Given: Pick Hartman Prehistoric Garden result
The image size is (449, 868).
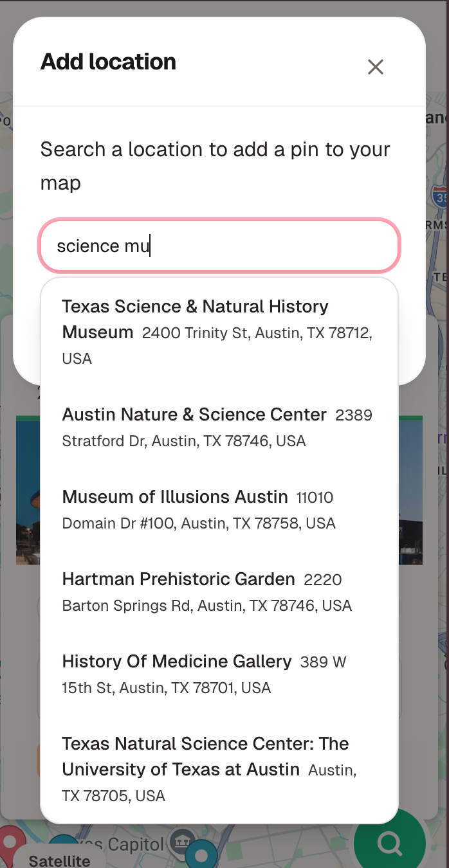Looking at the screenshot, I should (x=219, y=591).
